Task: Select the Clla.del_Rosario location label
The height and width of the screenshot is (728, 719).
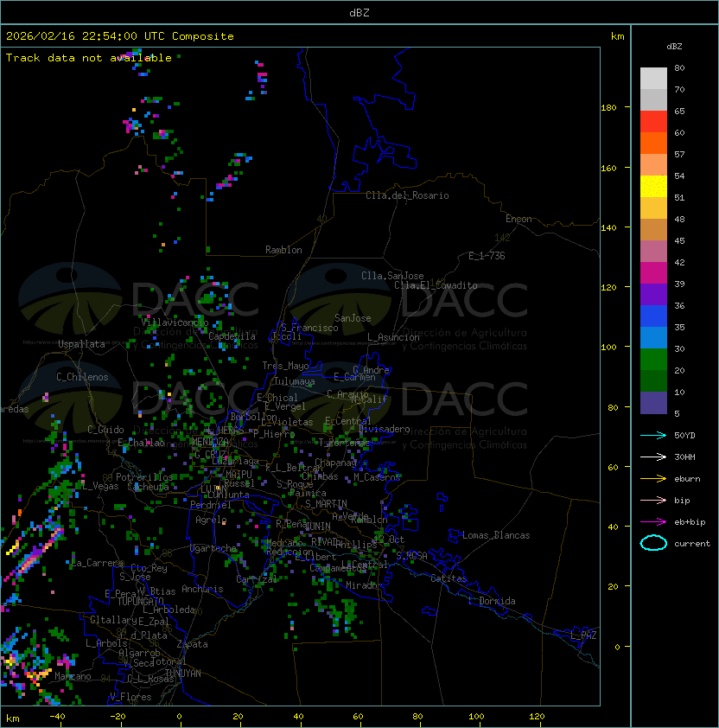Action: coord(407,195)
